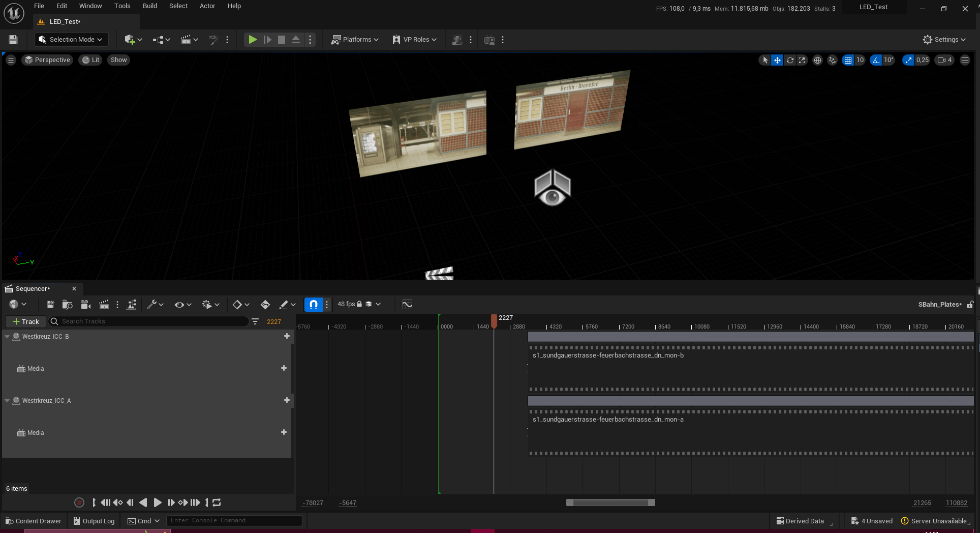Collapse the Westkreuz_ICC_B track

[7, 337]
